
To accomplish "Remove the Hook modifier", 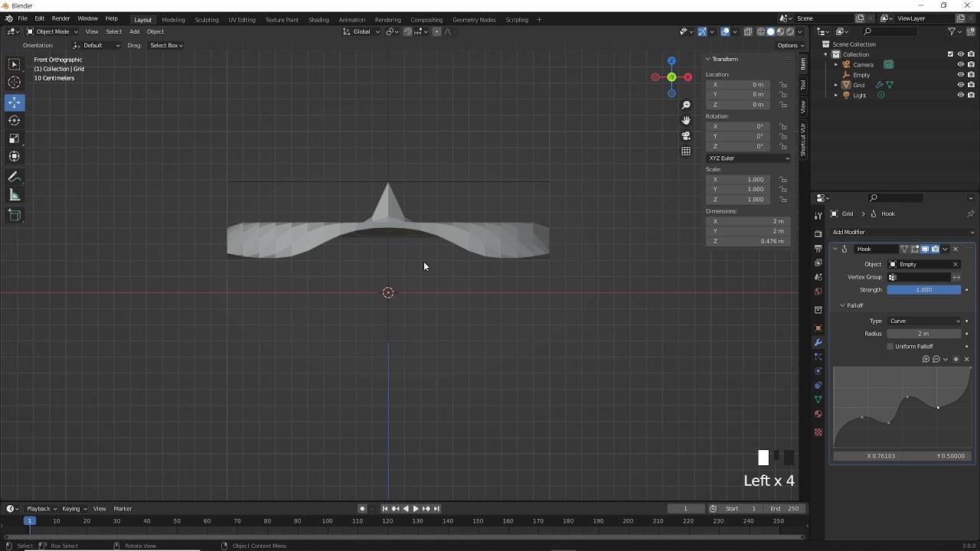I will 955,249.
